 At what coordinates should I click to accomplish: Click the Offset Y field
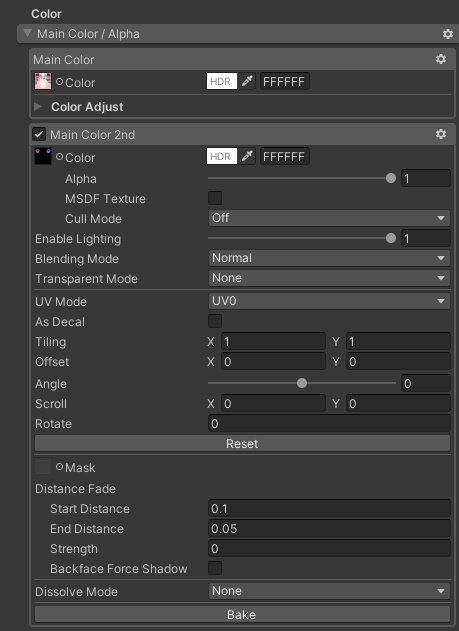pos(398,361)
